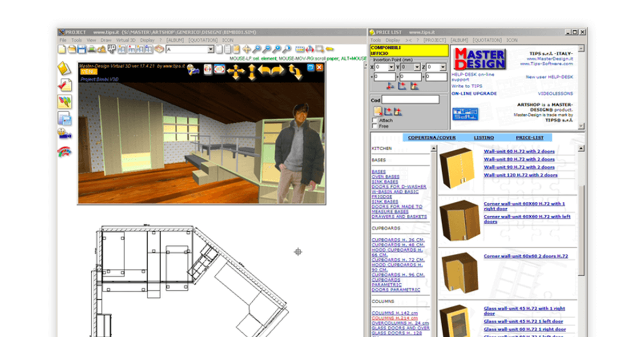The image size is (644, 337).
Task: Open the ON-LINE UPGRADE link
Action: (x=474, y=93)
